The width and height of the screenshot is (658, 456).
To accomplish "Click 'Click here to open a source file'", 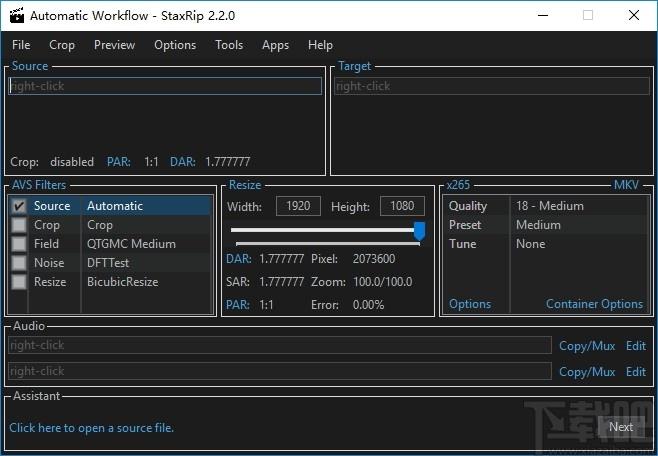I will tap(91, 428).
